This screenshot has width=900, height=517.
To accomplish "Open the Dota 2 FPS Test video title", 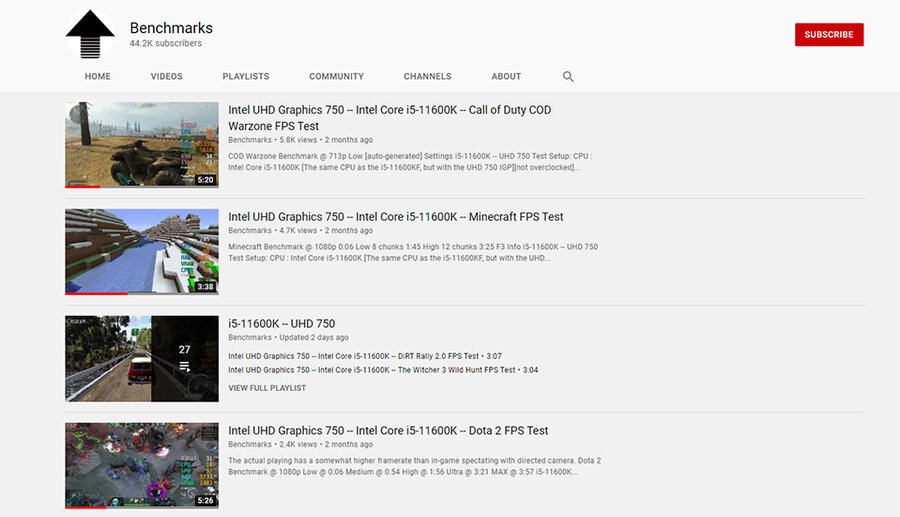I will click(x=388, y=430).
